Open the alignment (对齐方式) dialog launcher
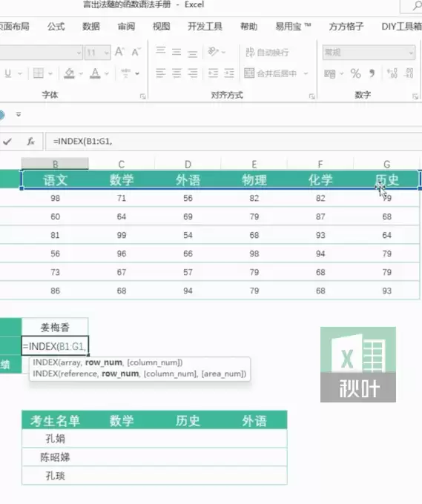422x504 pixels. [x=311, y=96]
